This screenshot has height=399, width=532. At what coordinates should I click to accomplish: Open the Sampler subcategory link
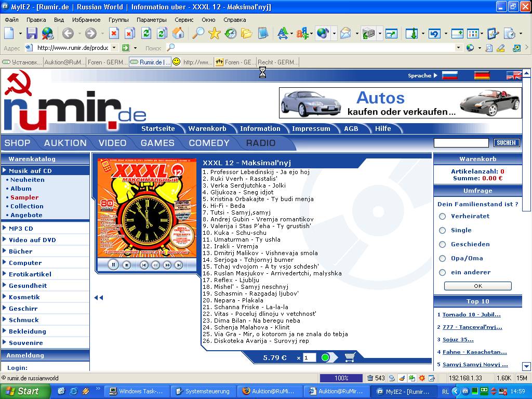click(24, 197)
